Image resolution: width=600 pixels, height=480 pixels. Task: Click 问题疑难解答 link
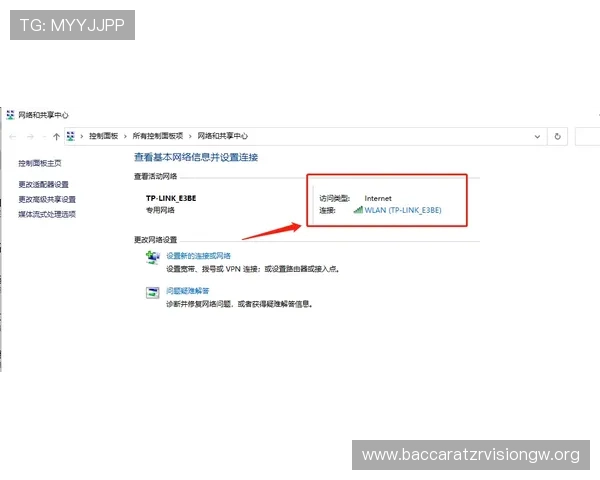pyautogui.click(x=188, y=291)
